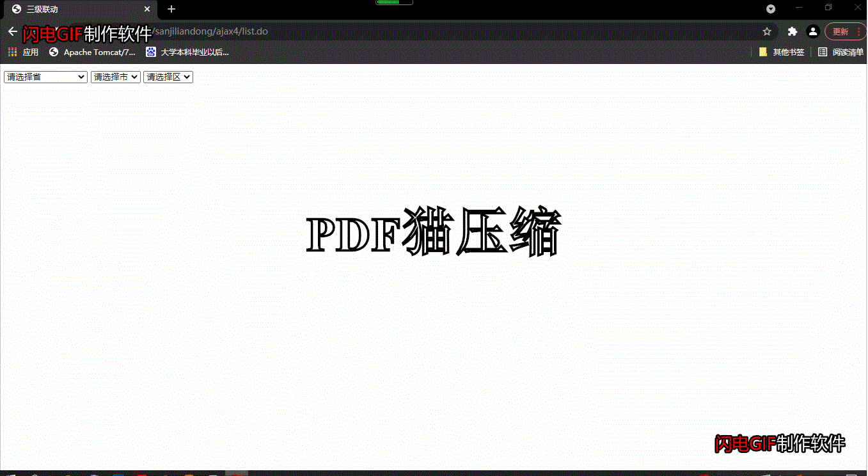Open the 请选择区 district dropdown
868x476 pixels.
tap(168, 77)
